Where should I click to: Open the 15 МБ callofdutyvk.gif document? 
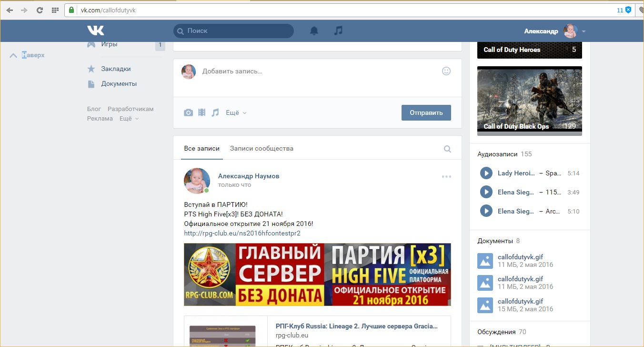click(520, 301)
